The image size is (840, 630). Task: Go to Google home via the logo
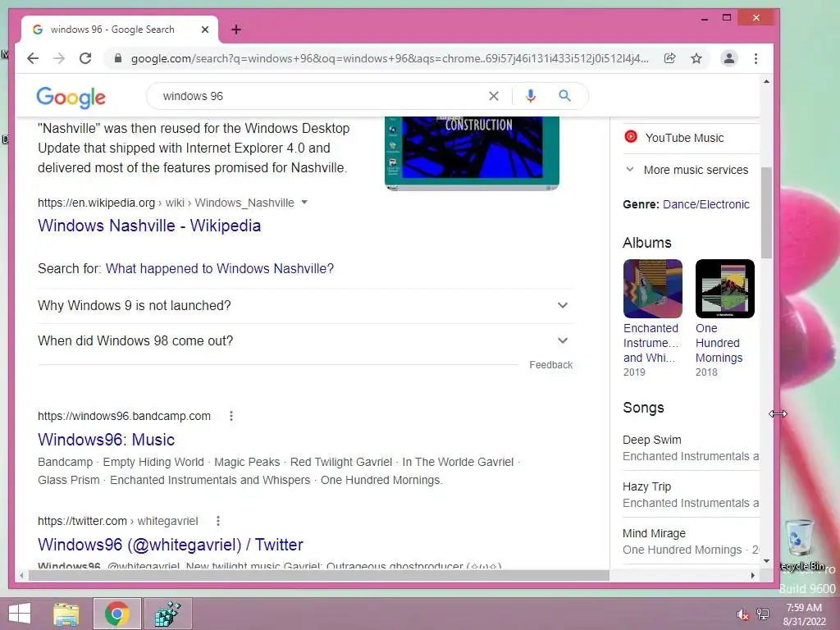click(71, 97)
